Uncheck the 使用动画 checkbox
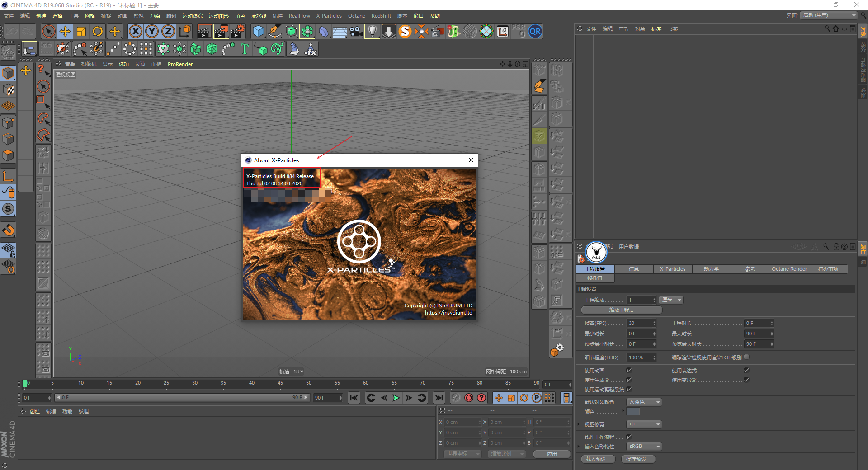Image resolution: width=868 pixels, height=470 pixels. [x=629, y=371]
